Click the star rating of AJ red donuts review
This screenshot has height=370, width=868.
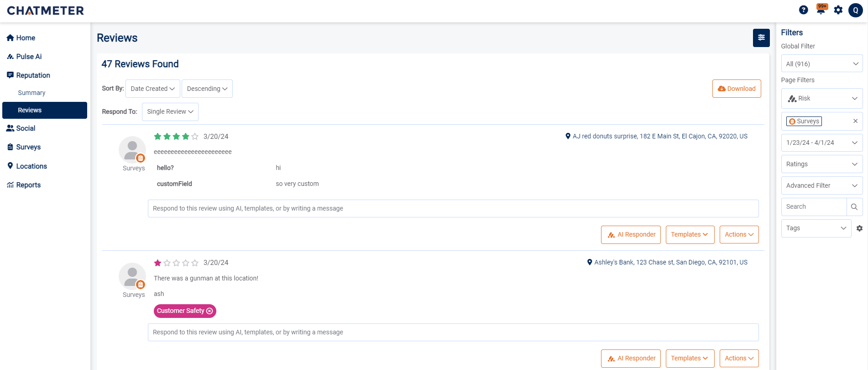click(x=176, y=137)
